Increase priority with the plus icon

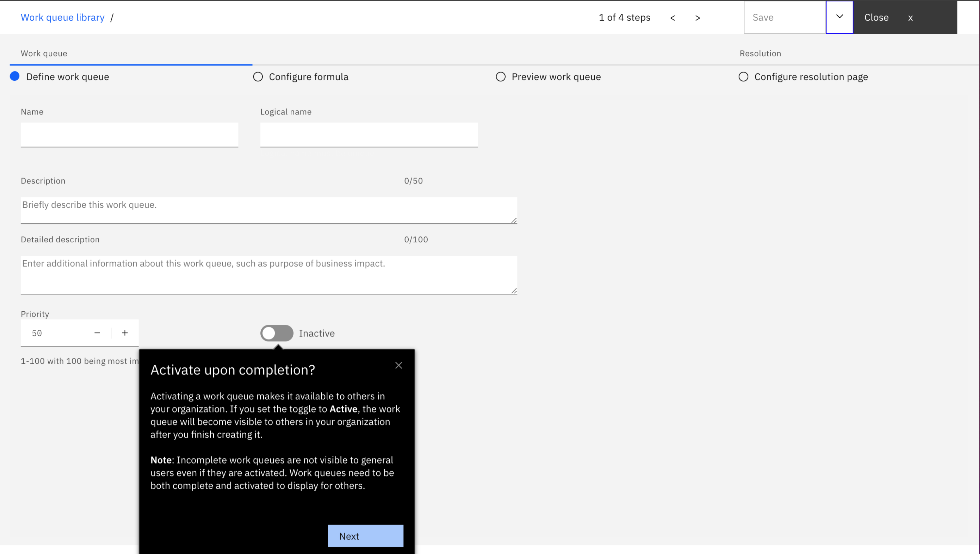point(125,333)
